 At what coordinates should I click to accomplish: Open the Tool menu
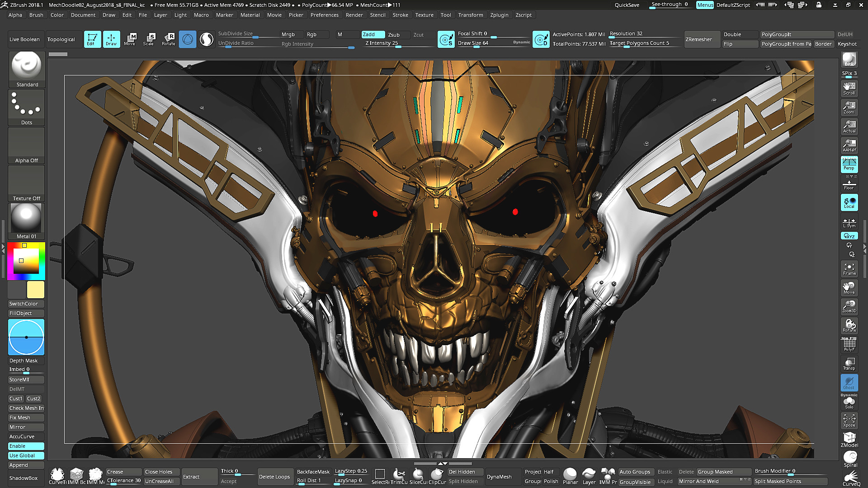(x=446, y=15)
